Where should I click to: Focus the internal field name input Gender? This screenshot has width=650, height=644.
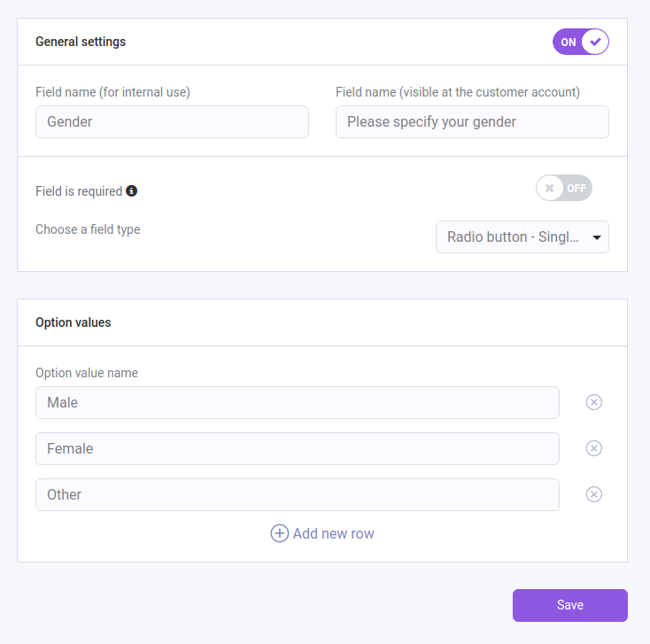tap(172, 122)
